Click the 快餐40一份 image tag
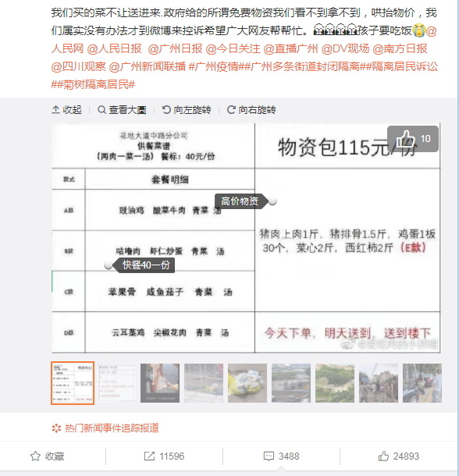Image resolution: width=459 pixels, height=476 pixels. [x=144, y=265]
